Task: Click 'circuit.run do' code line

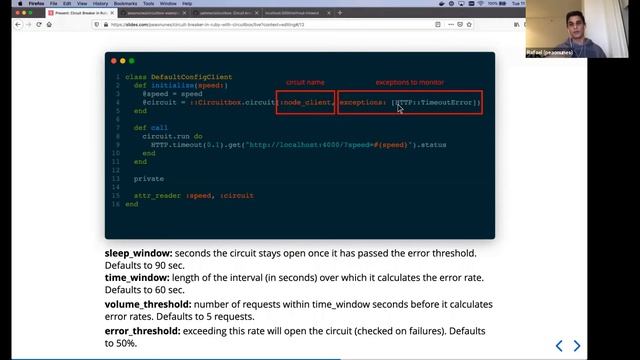Action: pyautogui.click(x=172, y=136)
